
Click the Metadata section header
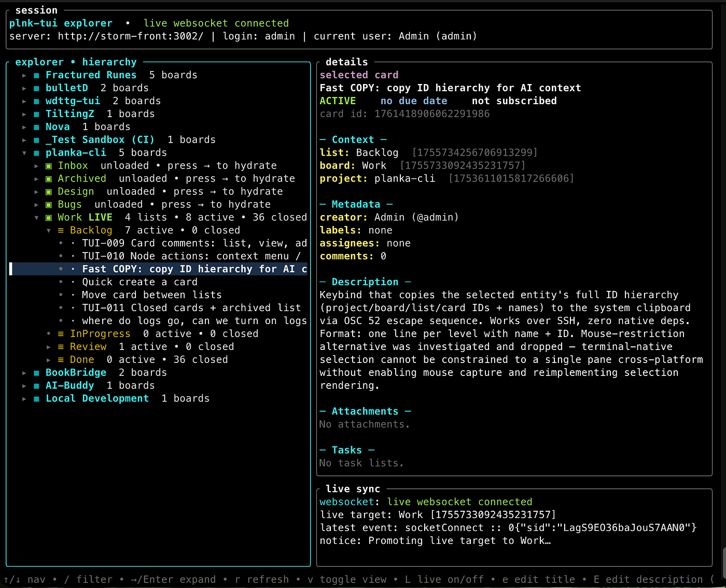(x=356, y=205)
